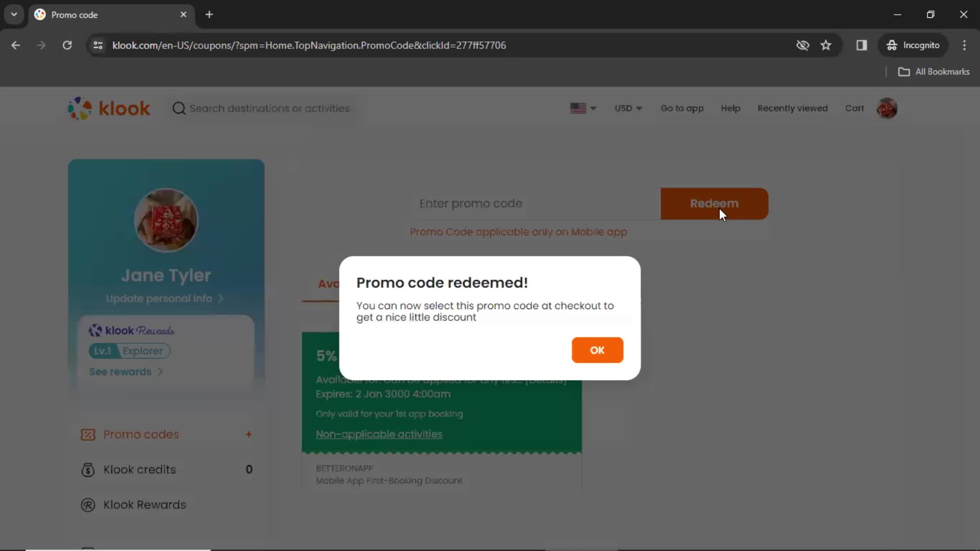Click the Klook Rewards logo badge
980x551 pixels.
click(x=131, y=331)
